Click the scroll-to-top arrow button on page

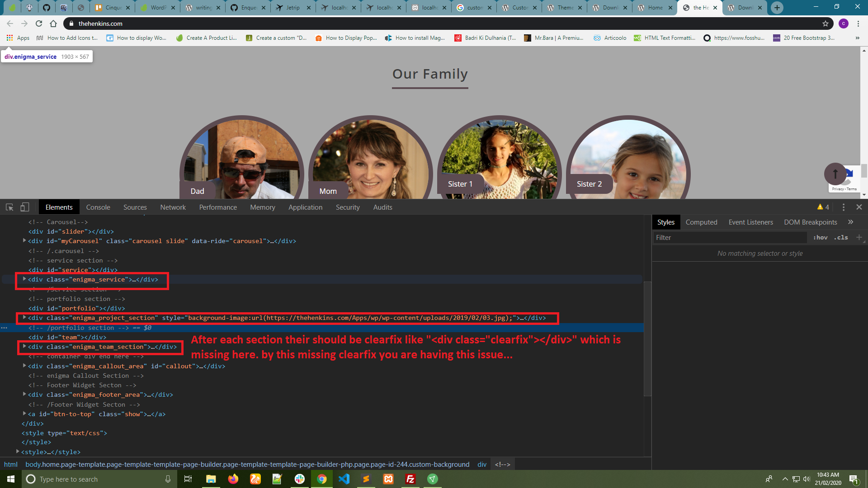tap(835, 174)
